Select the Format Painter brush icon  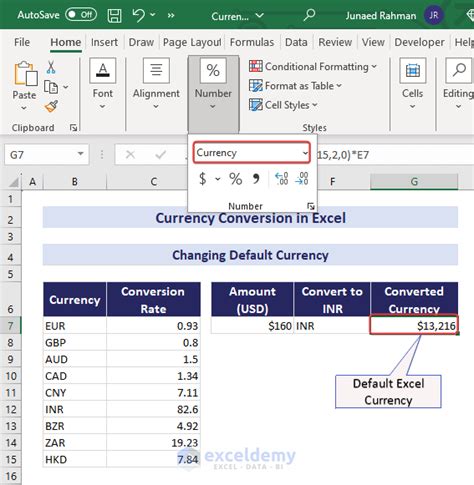pyautogui.click(x=51, y=107)
